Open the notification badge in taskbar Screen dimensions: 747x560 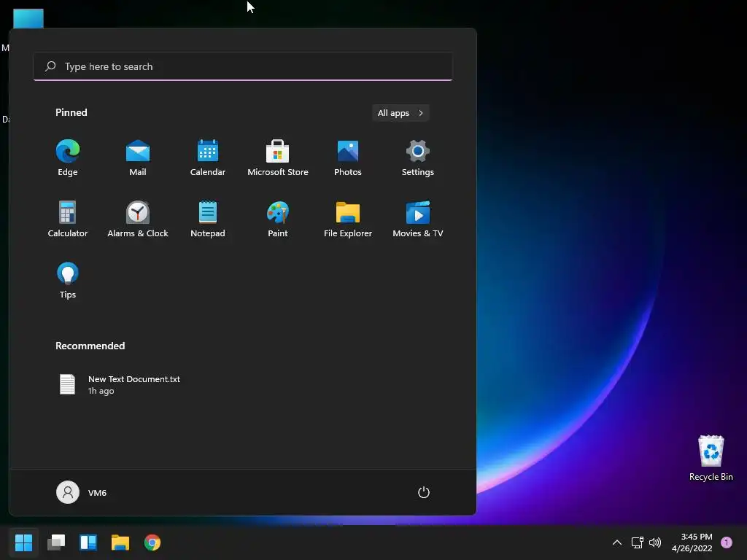[x=727, y=542]
